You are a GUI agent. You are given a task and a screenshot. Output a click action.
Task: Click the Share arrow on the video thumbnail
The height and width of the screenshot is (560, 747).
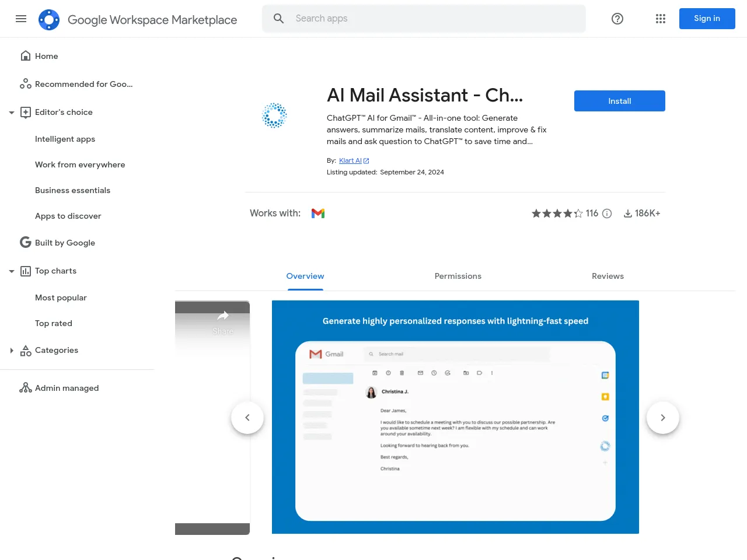(223, 316)
